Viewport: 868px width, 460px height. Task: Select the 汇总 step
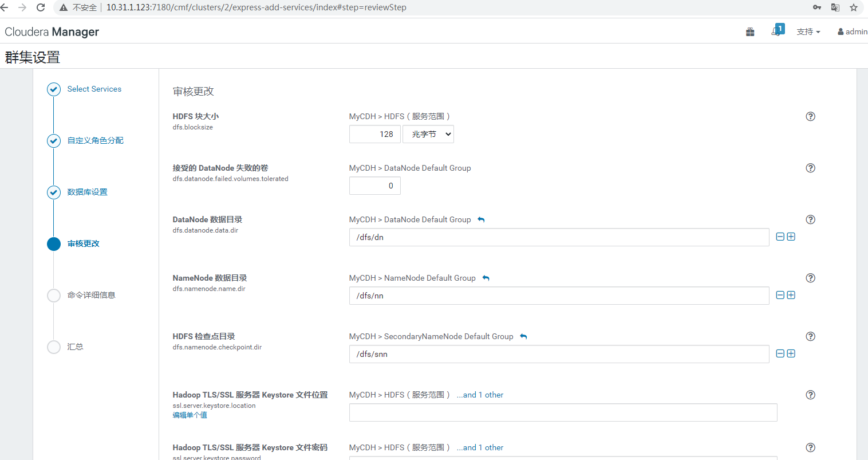pyautogui.click(x=75, y=347)
